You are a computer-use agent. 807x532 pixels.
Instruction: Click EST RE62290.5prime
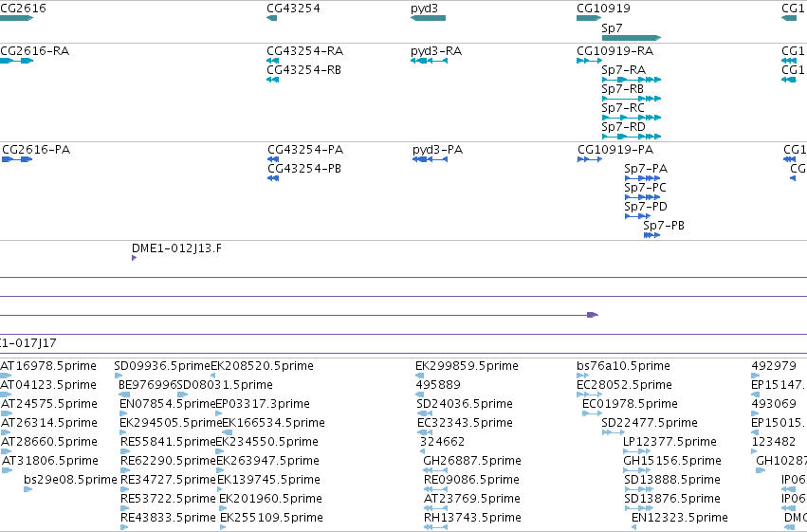[x=168, y=461]
